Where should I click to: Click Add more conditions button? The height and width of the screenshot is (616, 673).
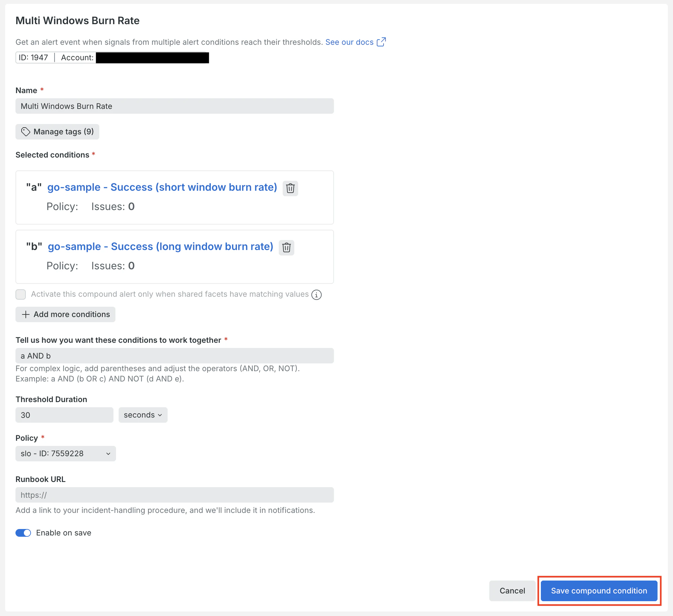[65, 314]
